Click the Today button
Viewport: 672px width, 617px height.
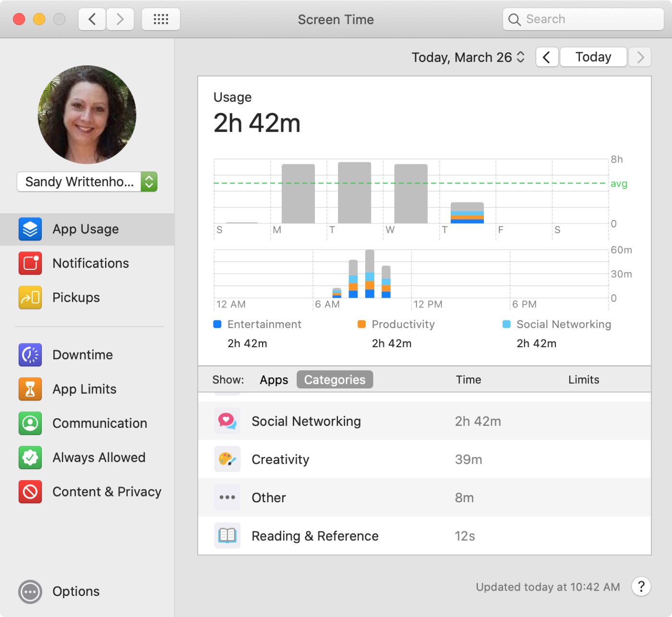(593, 57)
